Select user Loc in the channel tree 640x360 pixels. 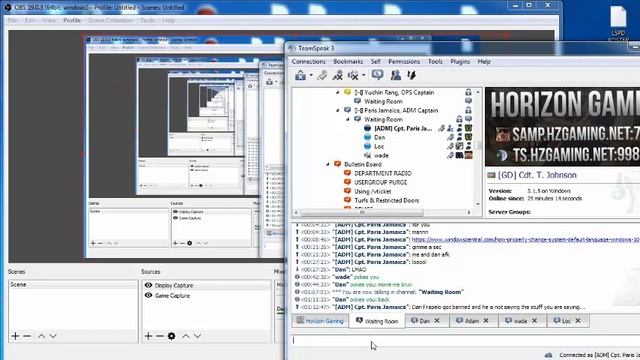click(379, 147)
